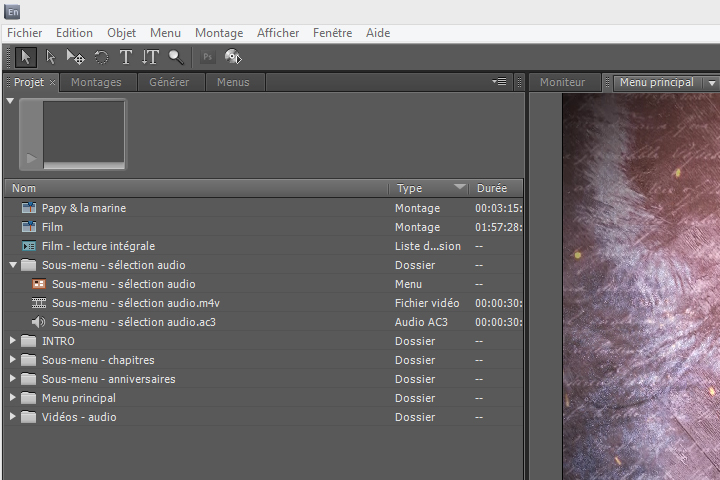Close the Projet panel tab
This screenshot has width=720, height=480.
point(53,83)
